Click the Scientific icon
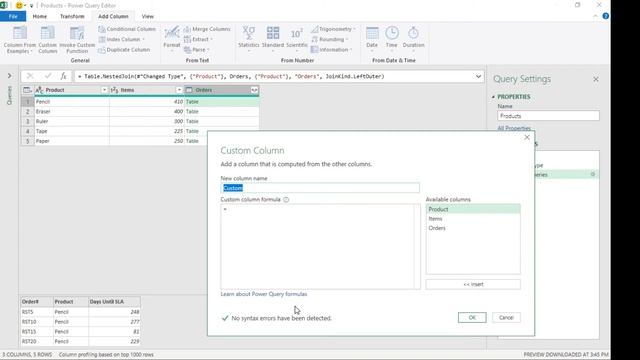The height and width of the screenshot is (360, 640). click(x=297, y=33)
